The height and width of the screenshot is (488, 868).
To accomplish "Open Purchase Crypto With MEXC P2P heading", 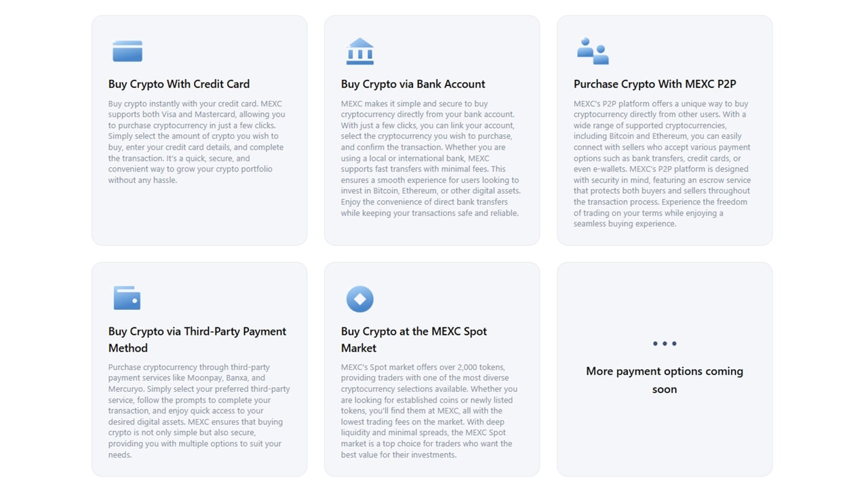I will (x=655, y=84).
